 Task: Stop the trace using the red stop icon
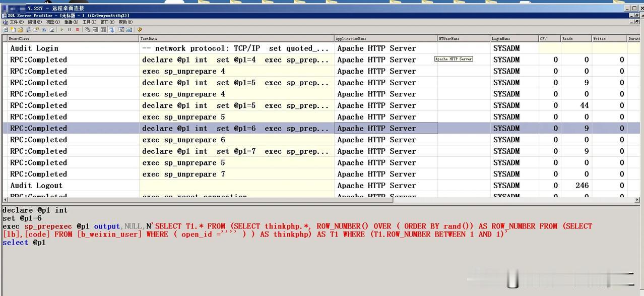point(77,30)
